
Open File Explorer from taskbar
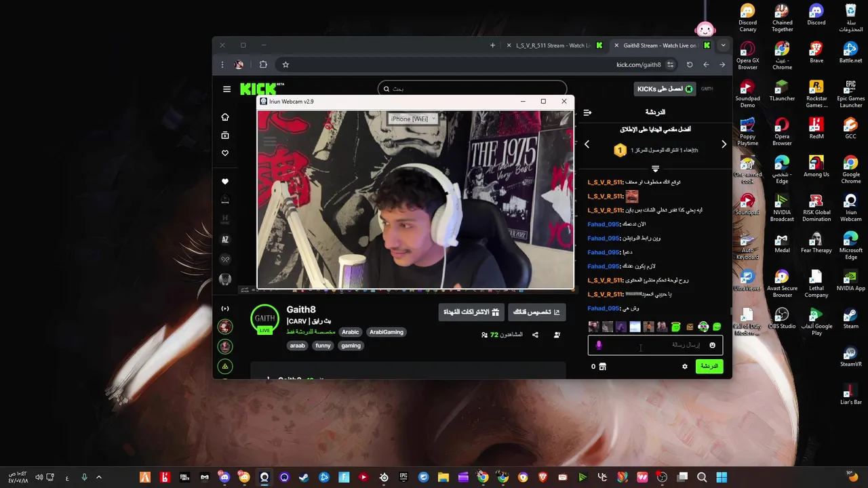point(443,477)
